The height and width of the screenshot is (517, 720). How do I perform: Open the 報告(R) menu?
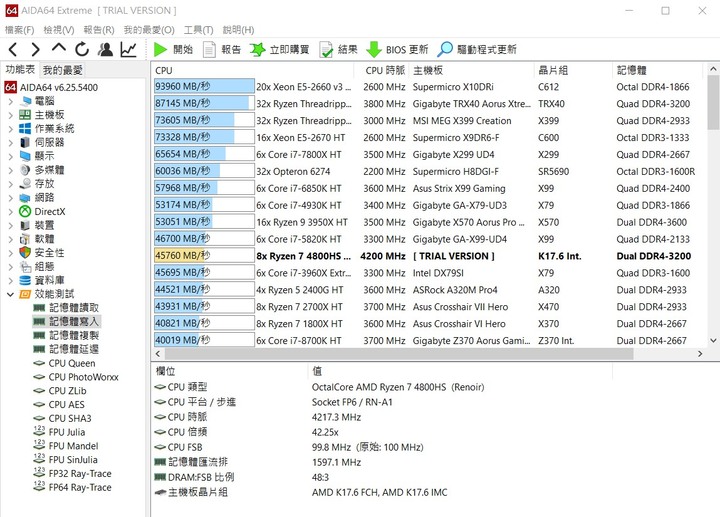pos(99,30)
